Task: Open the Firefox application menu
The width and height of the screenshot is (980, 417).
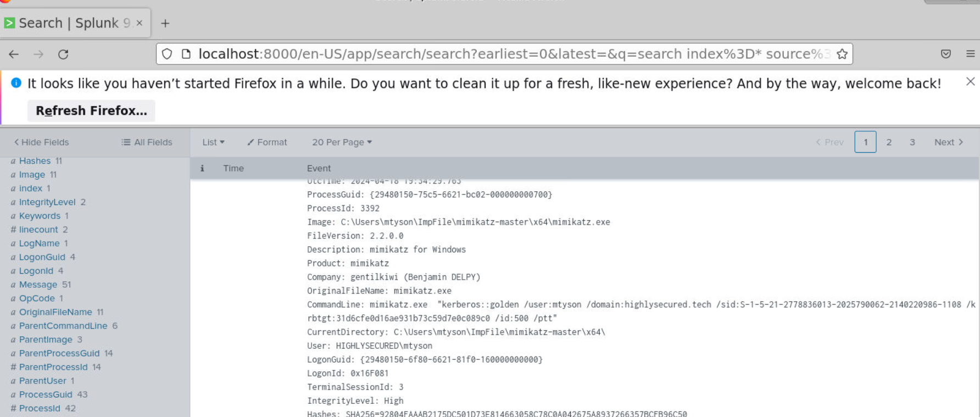Action: pyautogui.click(x=971, y=54)
